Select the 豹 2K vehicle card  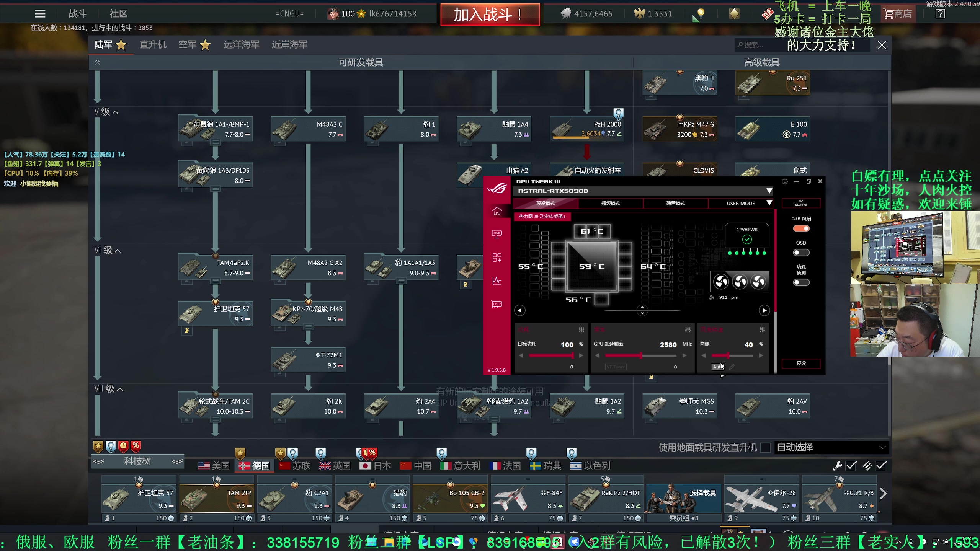tap(308, 406)
